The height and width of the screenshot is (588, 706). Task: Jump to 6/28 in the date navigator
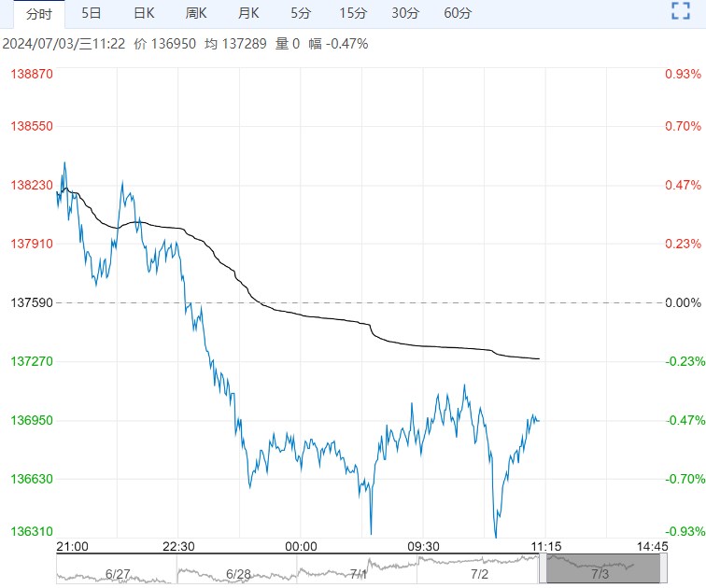pos(238,574)
